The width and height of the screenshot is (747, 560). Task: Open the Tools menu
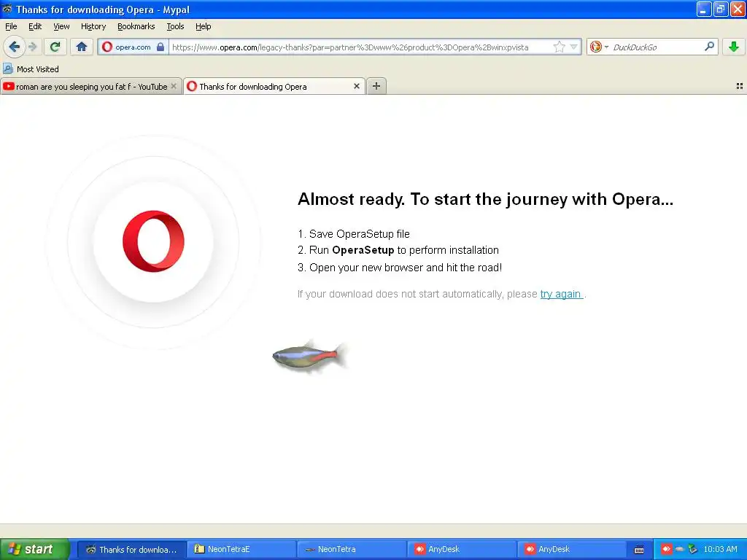(x=175, y=26)
